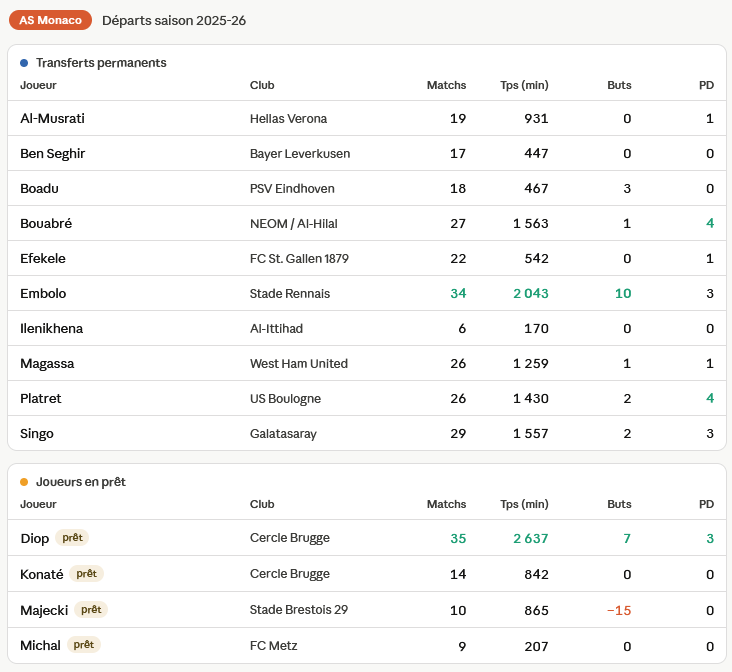Viewport: 732px width, 672px height.
Task: Click the FC Metz club cell
Action: (x=274, y=646)
